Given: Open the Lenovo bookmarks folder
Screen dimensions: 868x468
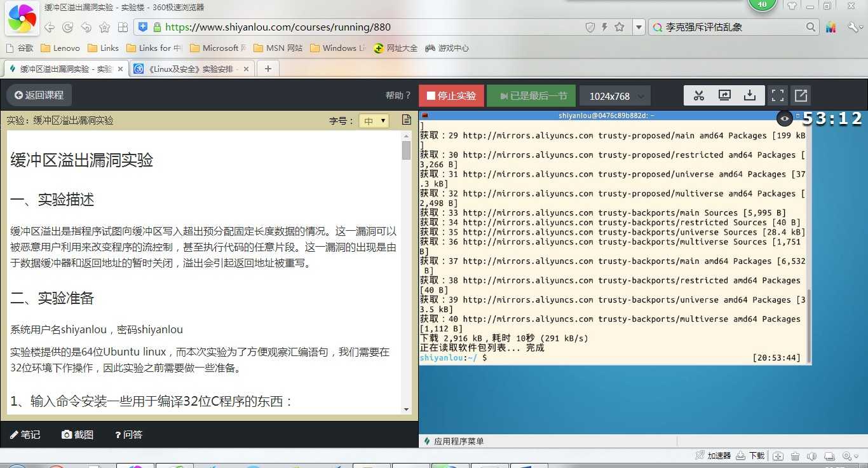Looking at the screenshot, I should pyautogui.click(x=60, y=48).
